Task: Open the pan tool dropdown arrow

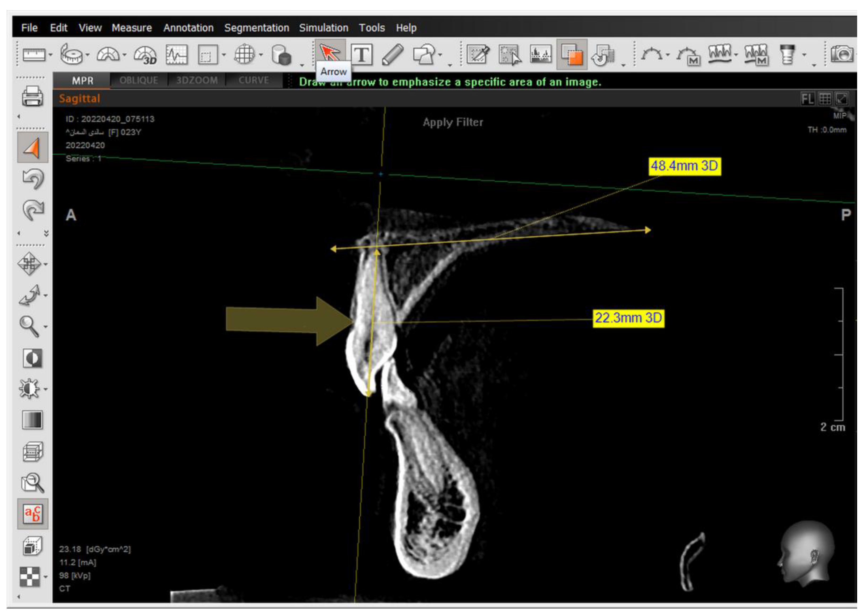Action: 46,264
